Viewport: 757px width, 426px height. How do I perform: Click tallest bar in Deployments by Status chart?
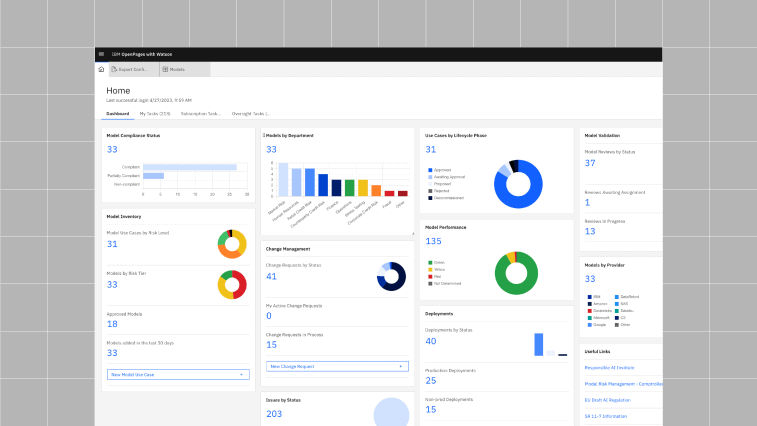[539, 344]
